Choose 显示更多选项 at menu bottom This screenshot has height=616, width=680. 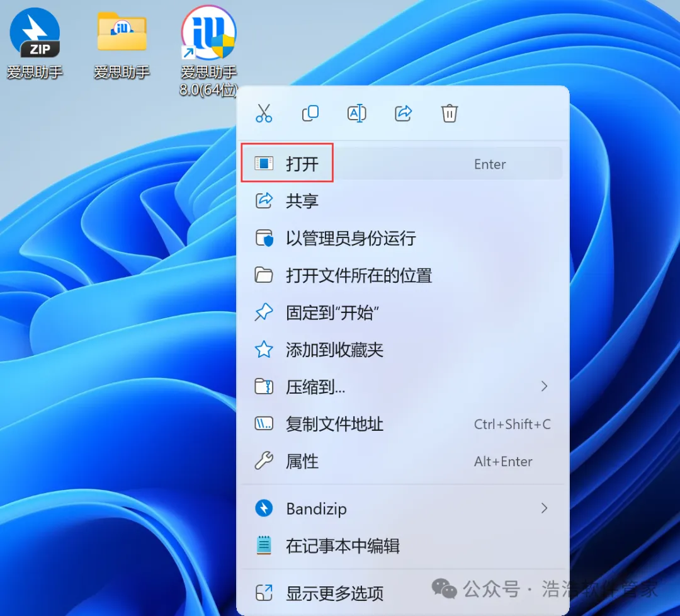pyautogui.click(x=402, y=593)
